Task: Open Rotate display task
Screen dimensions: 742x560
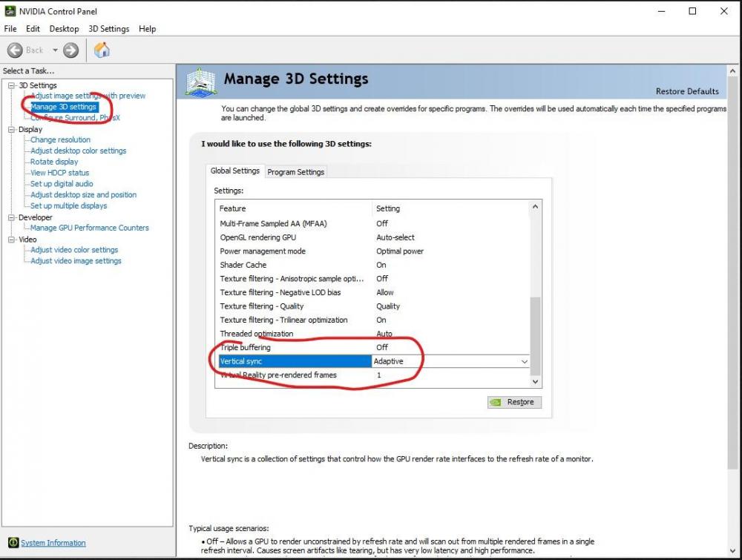Action: coord(54,162)
